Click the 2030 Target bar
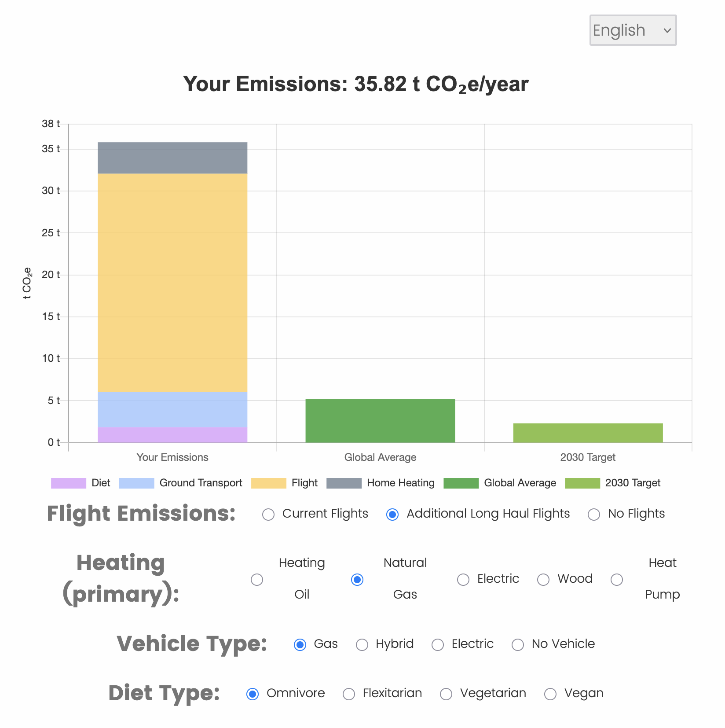 tap(588, 433)
